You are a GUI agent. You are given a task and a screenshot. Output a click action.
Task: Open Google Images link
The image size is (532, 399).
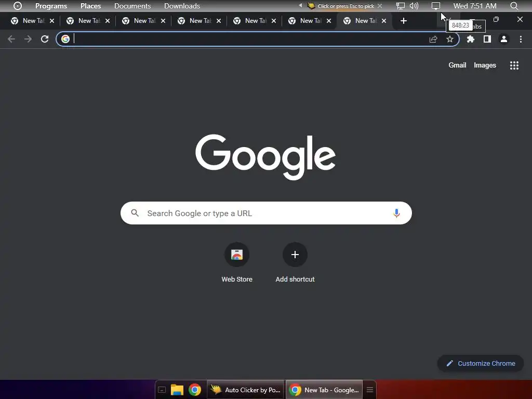tap(485, 65)
